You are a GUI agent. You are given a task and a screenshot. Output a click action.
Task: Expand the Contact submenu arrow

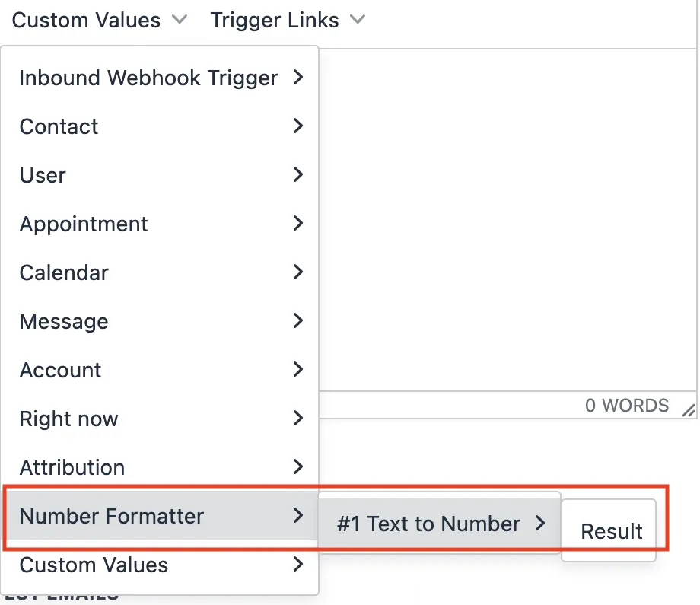coord(298,126)
